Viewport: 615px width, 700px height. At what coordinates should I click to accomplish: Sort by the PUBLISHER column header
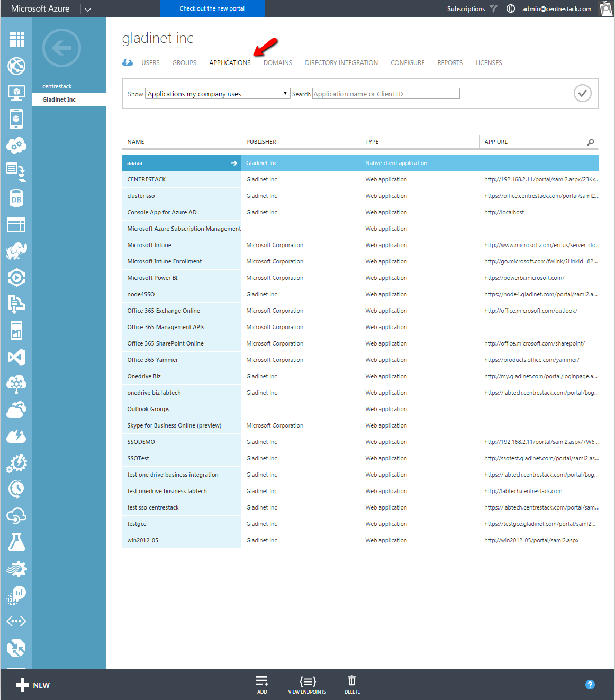point(261,142)
